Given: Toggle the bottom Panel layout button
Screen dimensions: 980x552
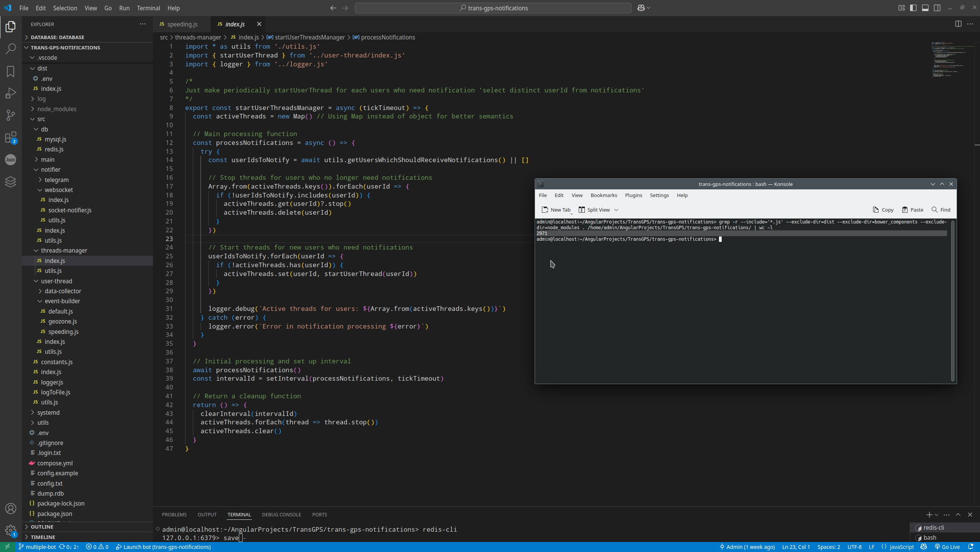Looking at the screenshot, I should pyautogui.click(x=925, y=8).
